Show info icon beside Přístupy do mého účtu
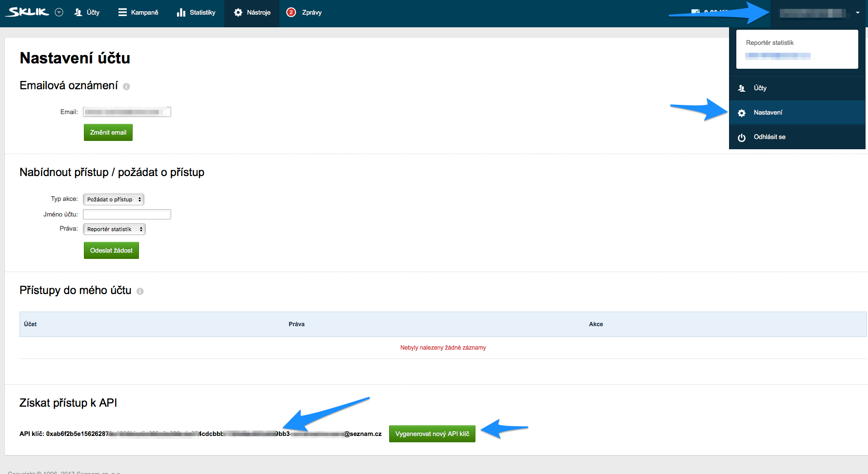 pyautogui.click(x=140, y=292)
